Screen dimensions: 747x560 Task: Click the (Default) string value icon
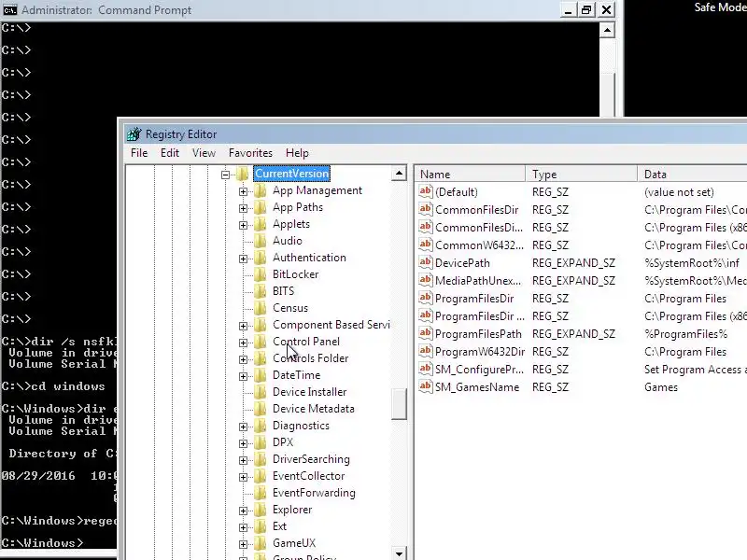tap(426, 191)
